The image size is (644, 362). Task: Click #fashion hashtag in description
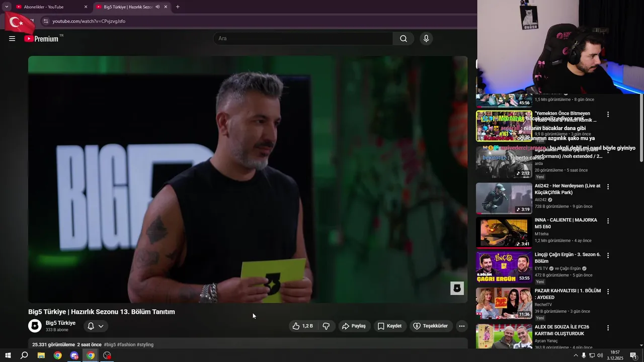click(126, 344)
